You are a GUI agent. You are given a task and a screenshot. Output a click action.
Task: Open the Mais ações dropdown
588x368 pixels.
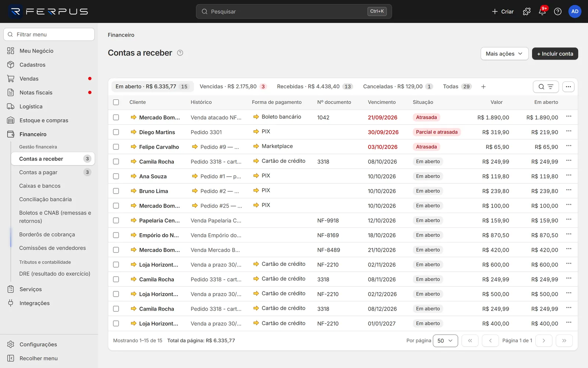tap(504, 54)
